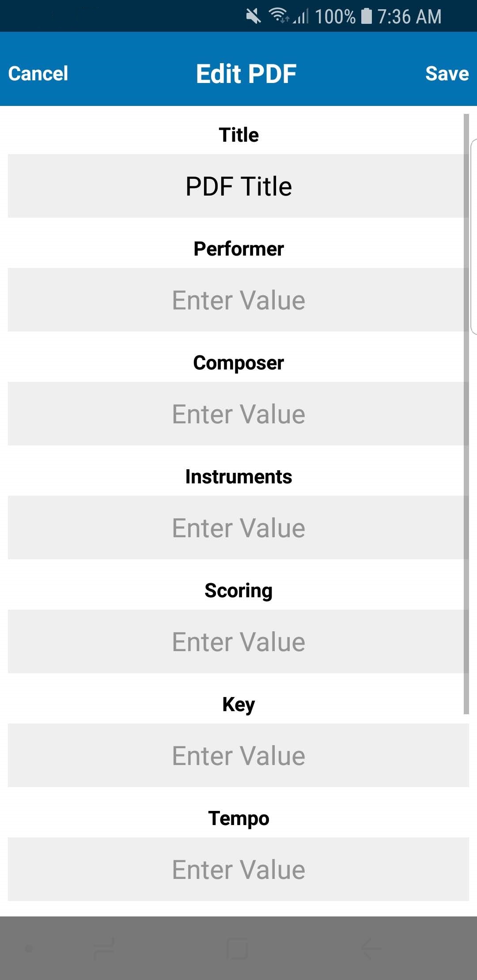This screenshot has width=477, height=980.
Task: Focus the Composer value field
Action: tap(238, 414)
